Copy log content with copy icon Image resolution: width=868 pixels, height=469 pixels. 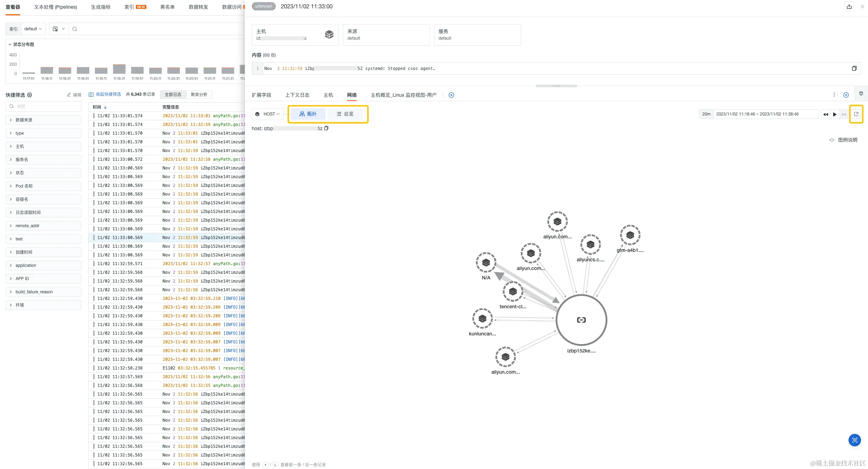(x=854, y=69)
